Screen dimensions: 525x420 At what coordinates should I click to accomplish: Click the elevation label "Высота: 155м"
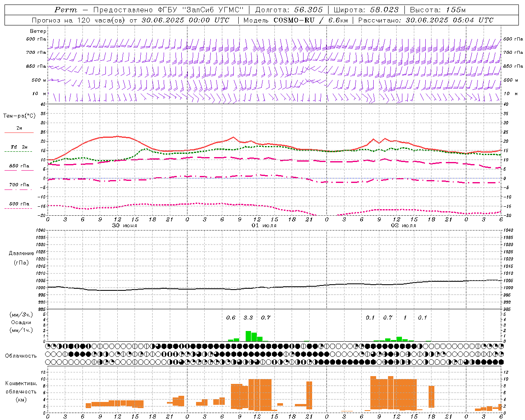pos(438,10)
